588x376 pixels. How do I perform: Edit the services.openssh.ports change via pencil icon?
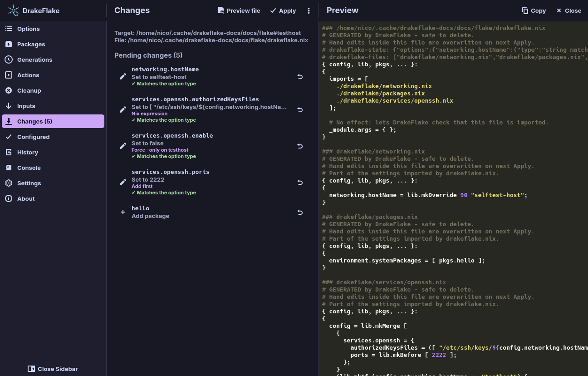click(x=122, y=182)
